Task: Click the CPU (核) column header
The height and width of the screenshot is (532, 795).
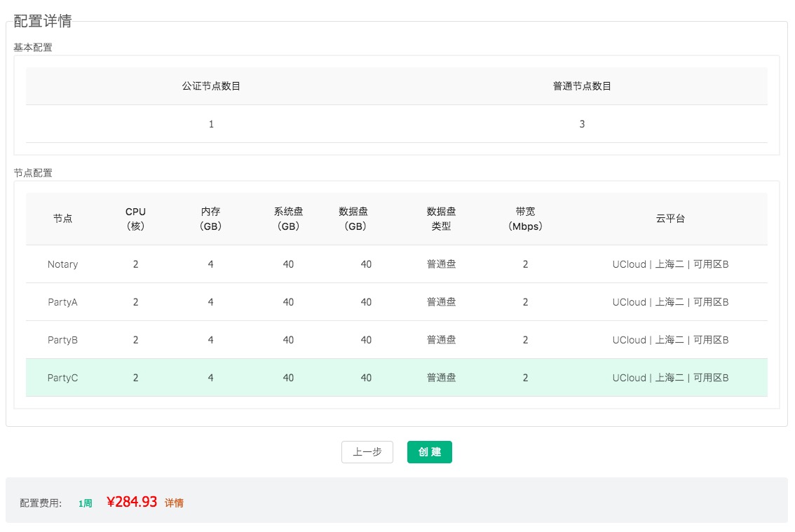Action: 135,219
